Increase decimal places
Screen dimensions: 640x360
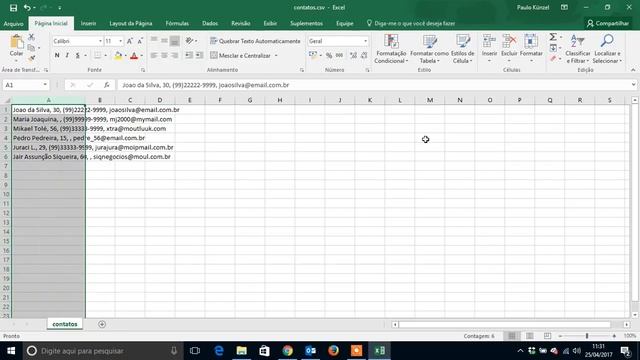tap(353, 56)
